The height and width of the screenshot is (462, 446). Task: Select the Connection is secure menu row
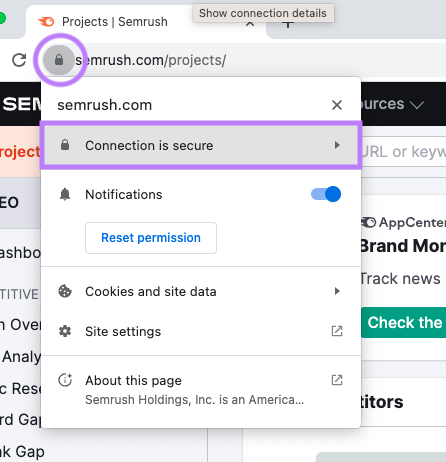pyautogui.click(x=201, y=145)
